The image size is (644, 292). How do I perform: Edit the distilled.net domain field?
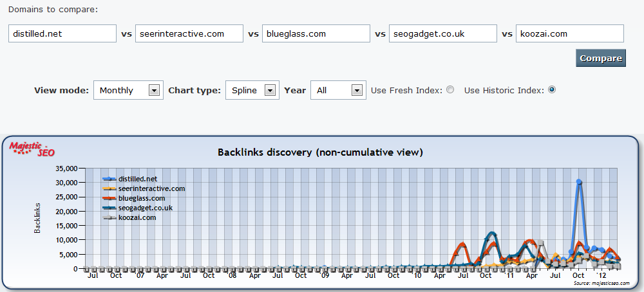pyautogui.click(x=62, y=33)
